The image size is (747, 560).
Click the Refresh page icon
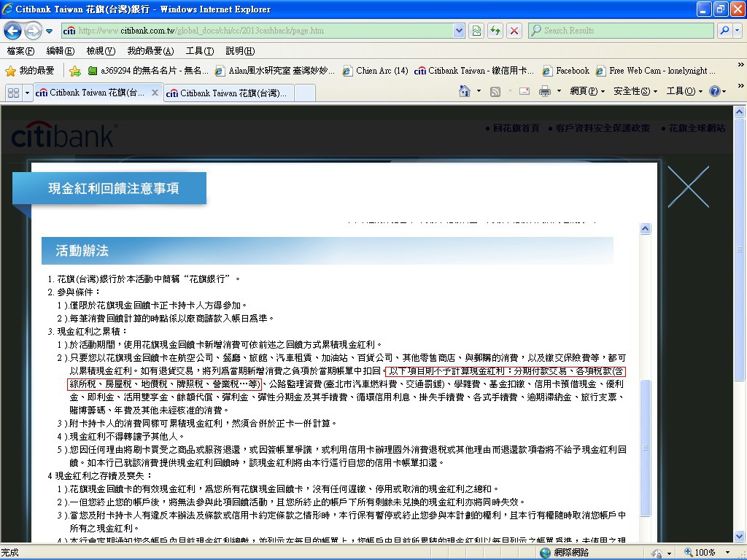495,31
